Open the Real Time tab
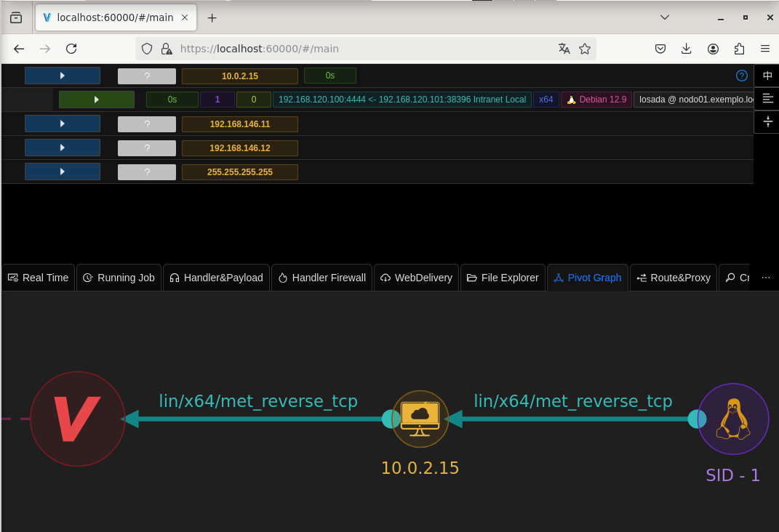Screen dimensions: 779x532 (39, 278)
